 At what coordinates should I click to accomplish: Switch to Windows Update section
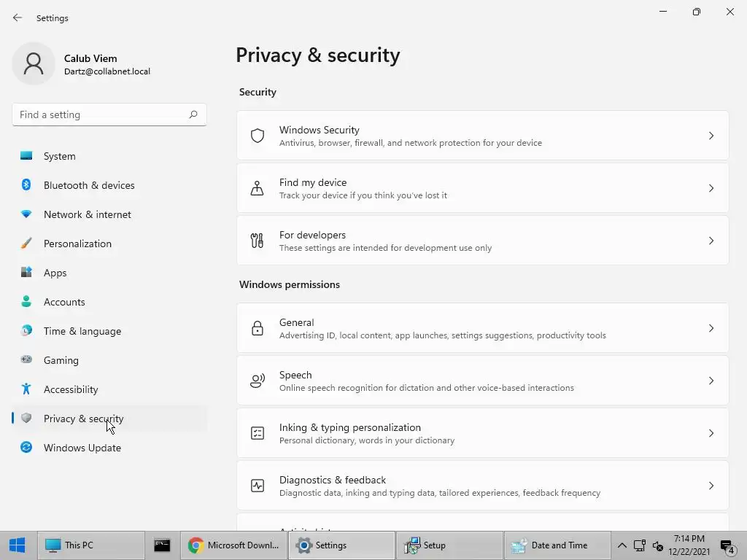click(x=82, y=448)
